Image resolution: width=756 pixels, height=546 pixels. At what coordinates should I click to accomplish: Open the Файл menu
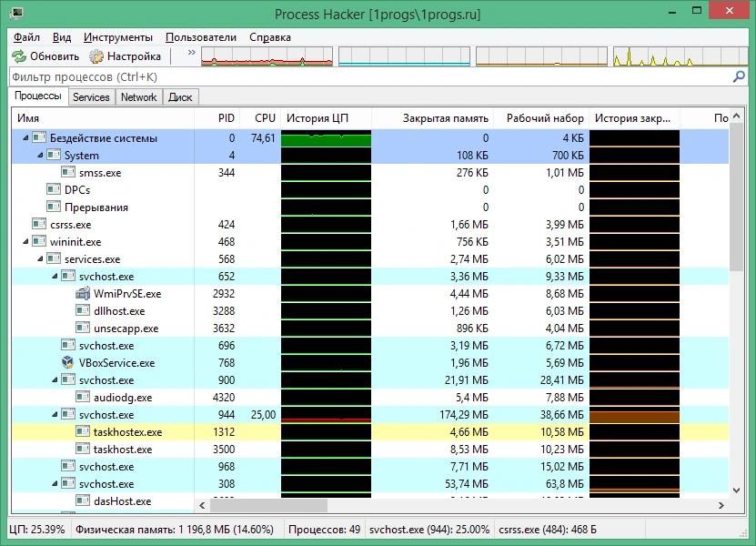click(x=26, y=37)
